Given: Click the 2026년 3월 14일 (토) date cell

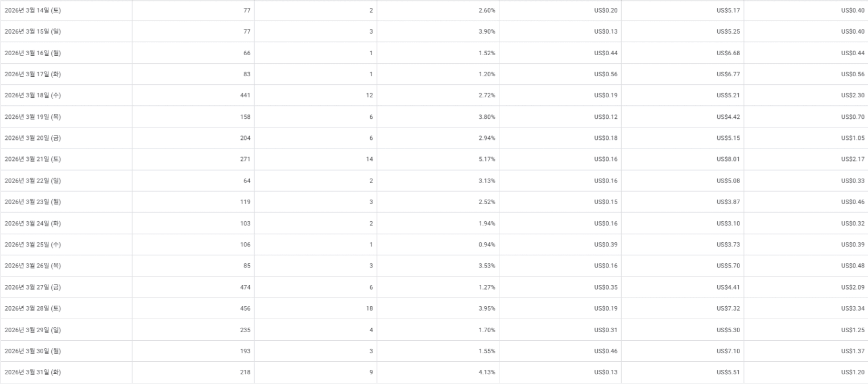Looking at the screenshot, I should [32, 10].
